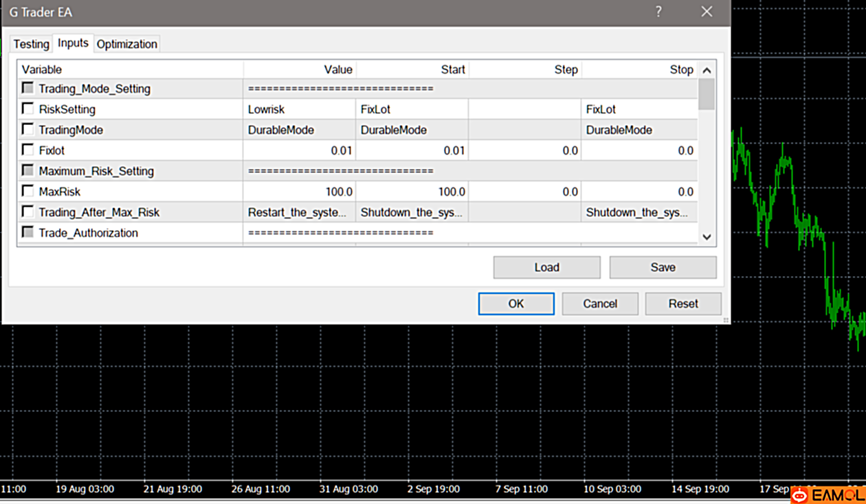Click the Stop column header
Screen dimensions: 866x504
point(639,69)
